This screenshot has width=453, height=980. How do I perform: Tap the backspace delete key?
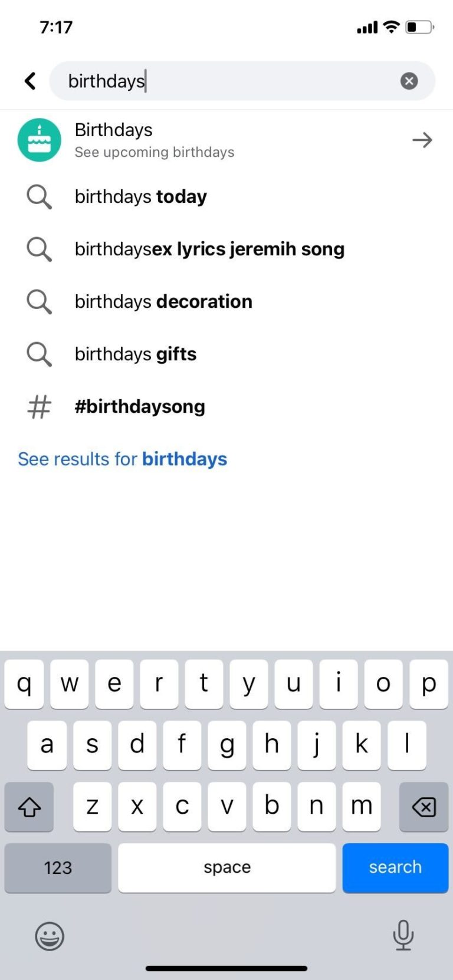423,807
